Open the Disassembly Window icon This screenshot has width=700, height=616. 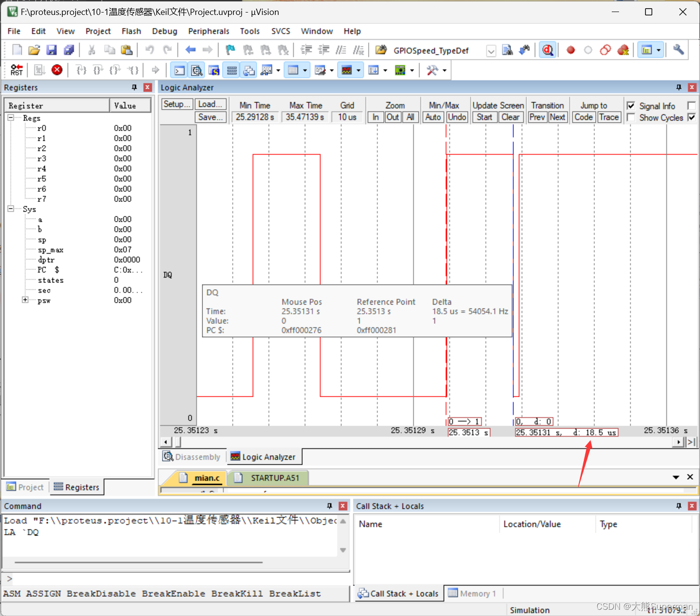[x=196, y=70]
